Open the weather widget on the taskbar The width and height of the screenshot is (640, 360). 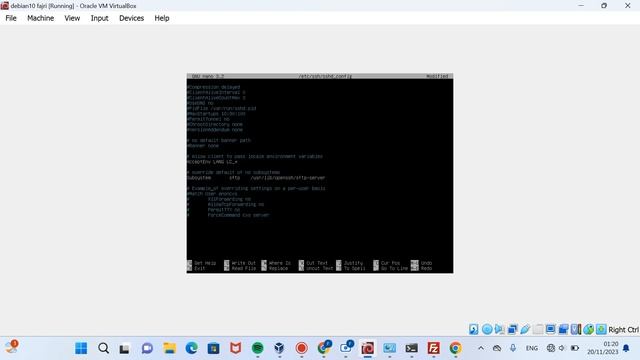point(11,347)
